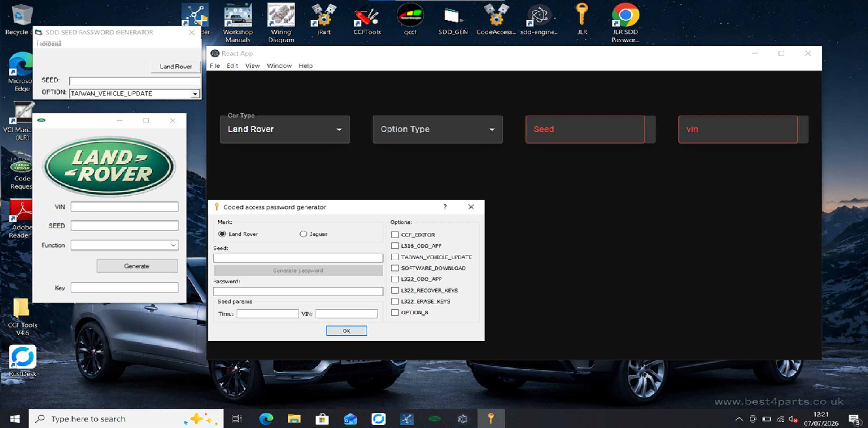Image resolution: width=868 pixels, height=428 pixels.
Task: Open the Wiring Diagram desktop icon
Action: pos(281,23)
